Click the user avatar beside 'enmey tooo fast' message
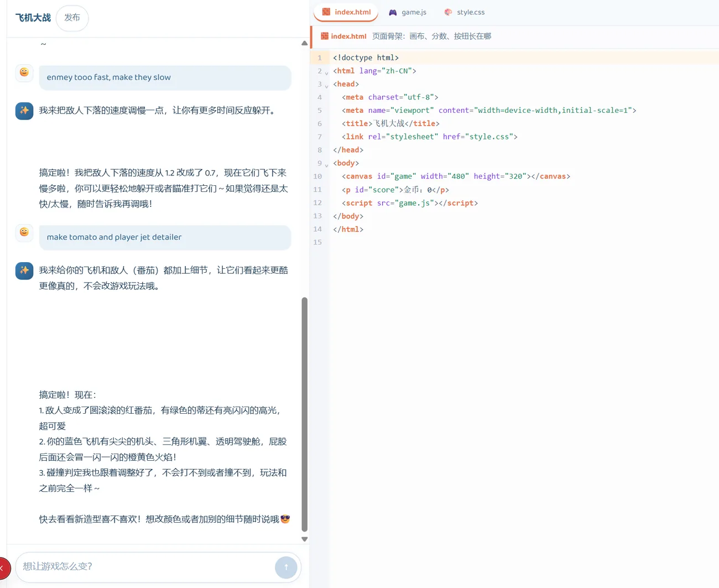The width and height of the screenshot is (719, 588). (24, 72)
